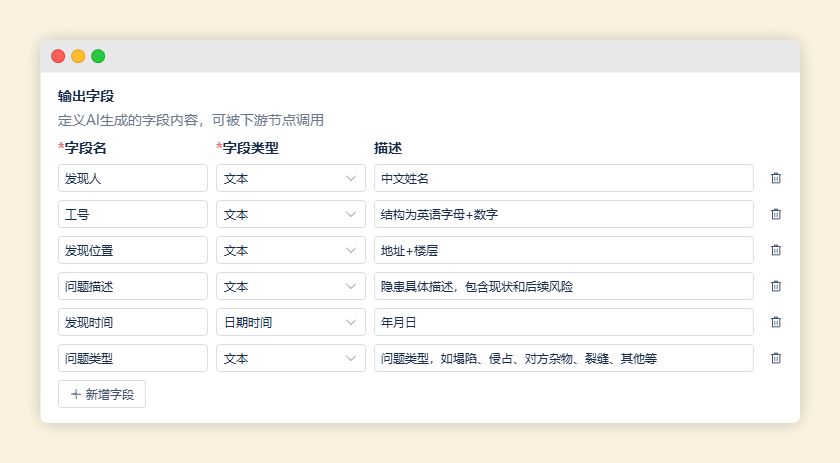Click description reading 结构为英语字母+数字

click(x=563, y=214)
